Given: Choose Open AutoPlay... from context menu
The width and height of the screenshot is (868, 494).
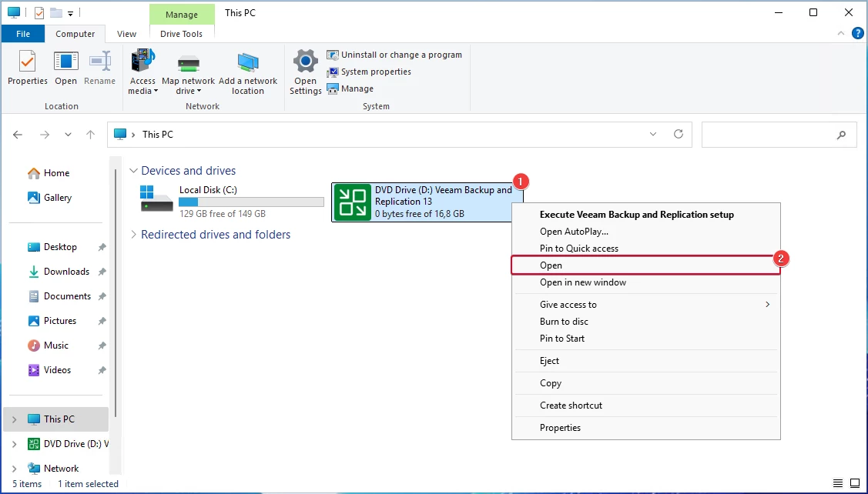Looking at the screenshot, I should [574, 232].
